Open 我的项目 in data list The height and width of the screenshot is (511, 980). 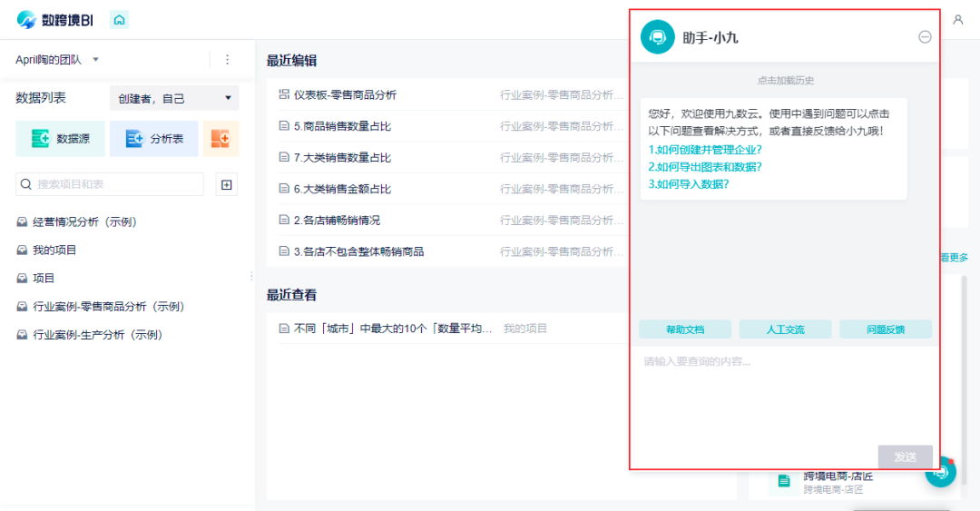tap(54, 251)
